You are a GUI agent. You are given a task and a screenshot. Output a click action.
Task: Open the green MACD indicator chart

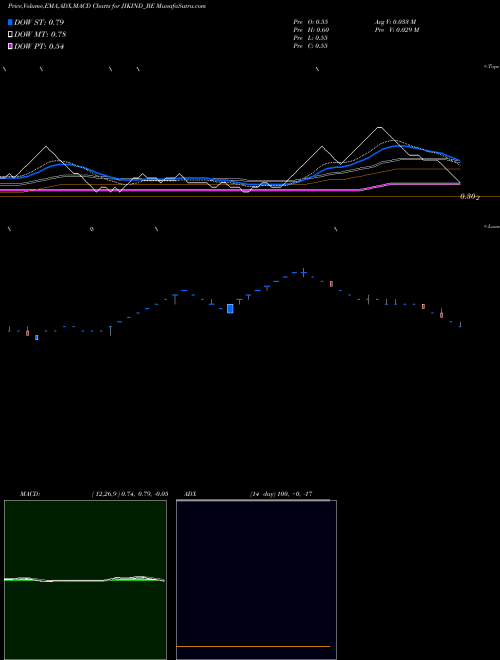tap(85, 580)
